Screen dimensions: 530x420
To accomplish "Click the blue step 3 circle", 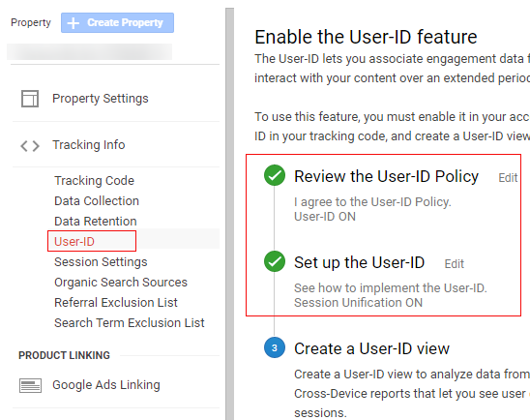I will 275,347.
